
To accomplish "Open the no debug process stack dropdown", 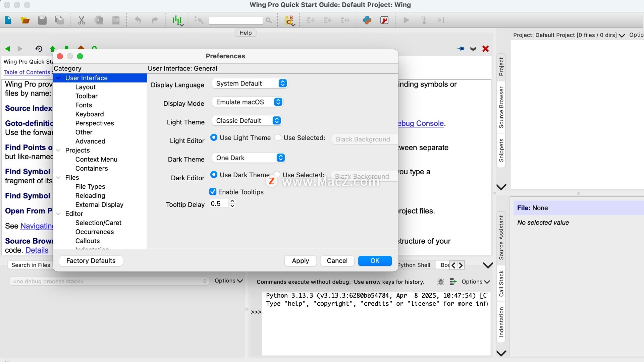I will coord(109,281).
